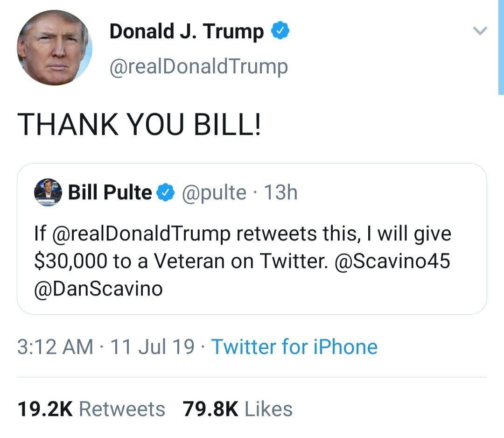This screenshot has width=504, height=438.
Task: Click the blue scrollbar on right edge
Action: coord(501,47)
